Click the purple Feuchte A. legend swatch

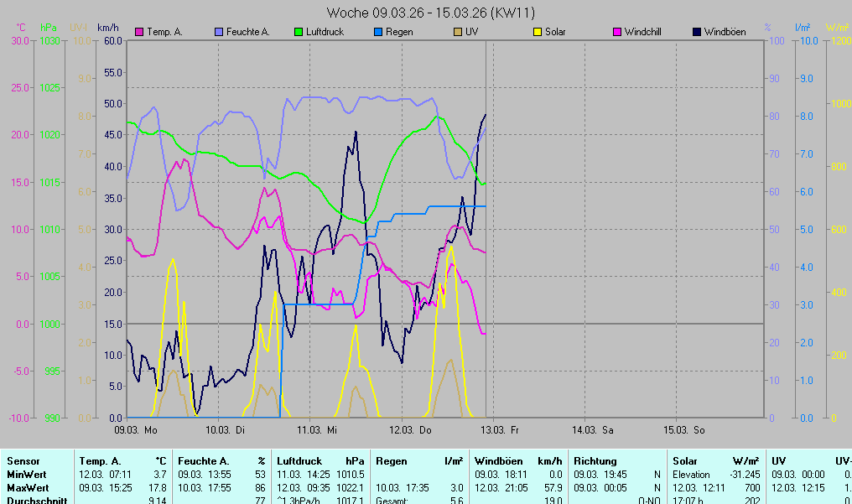[x=221, y=32]
